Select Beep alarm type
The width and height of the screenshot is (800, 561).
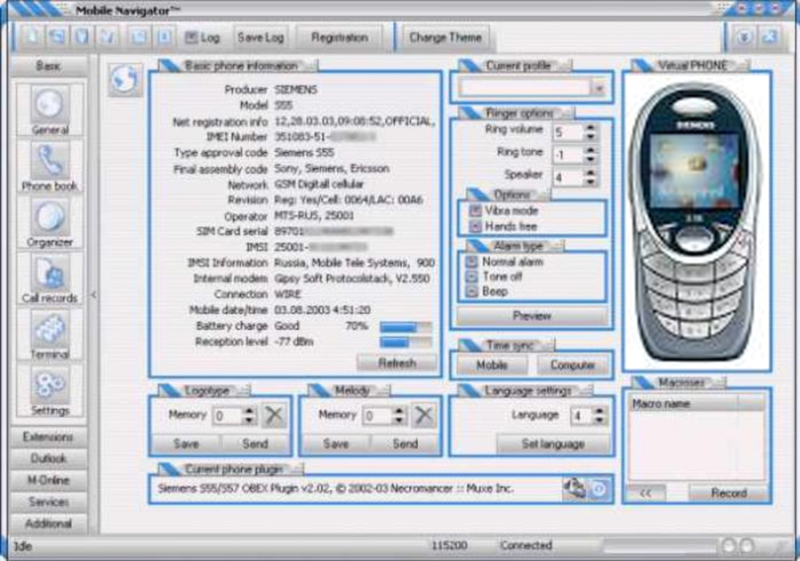[472, 291]
